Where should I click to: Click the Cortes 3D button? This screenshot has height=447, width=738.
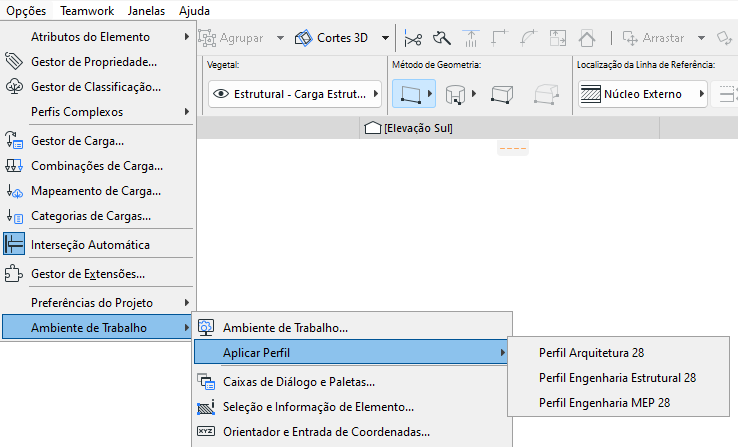[331, 38]
